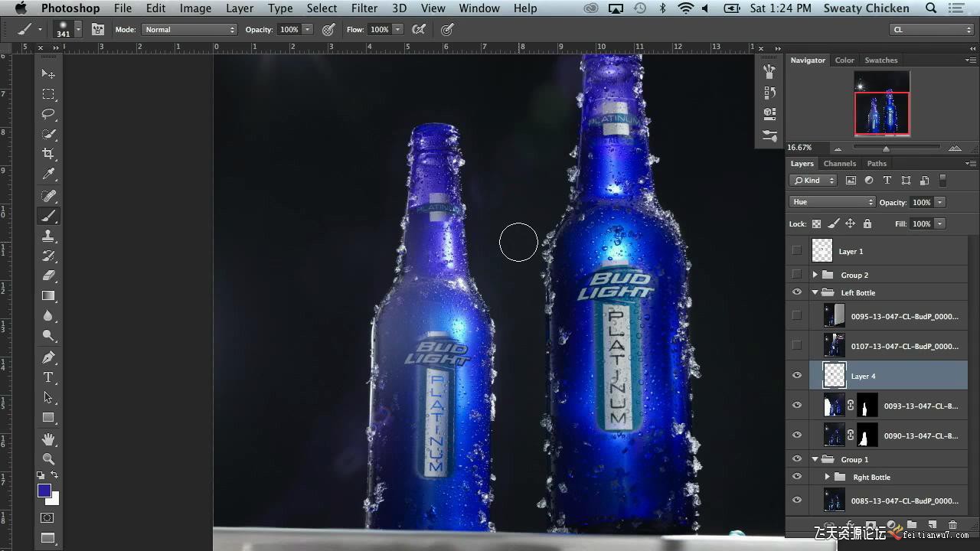Open the collapsed History panel icon

769,93
